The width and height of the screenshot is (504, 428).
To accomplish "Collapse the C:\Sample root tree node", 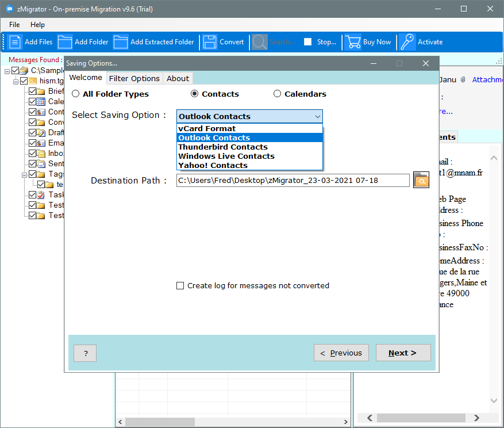I will (x=7, y=71).
